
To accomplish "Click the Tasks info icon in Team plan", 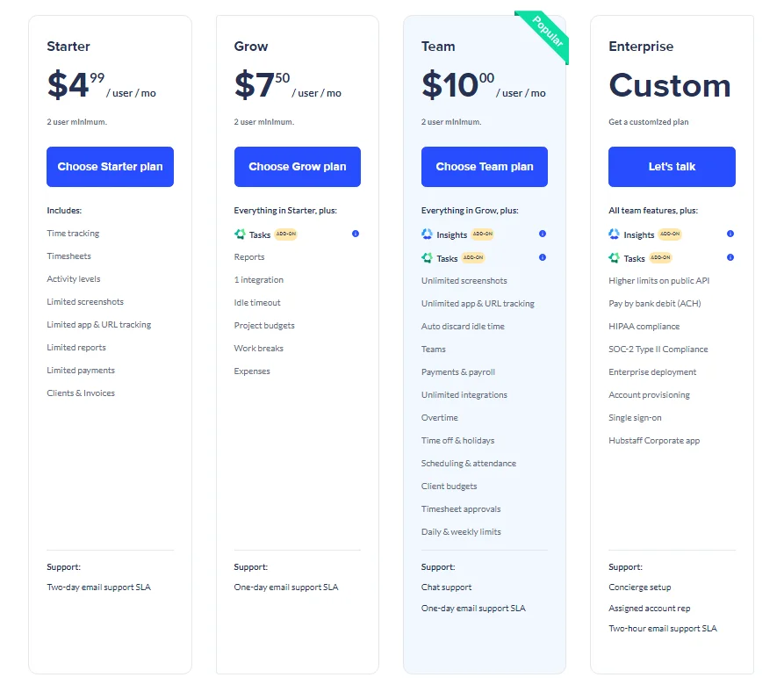I will 542,257.
